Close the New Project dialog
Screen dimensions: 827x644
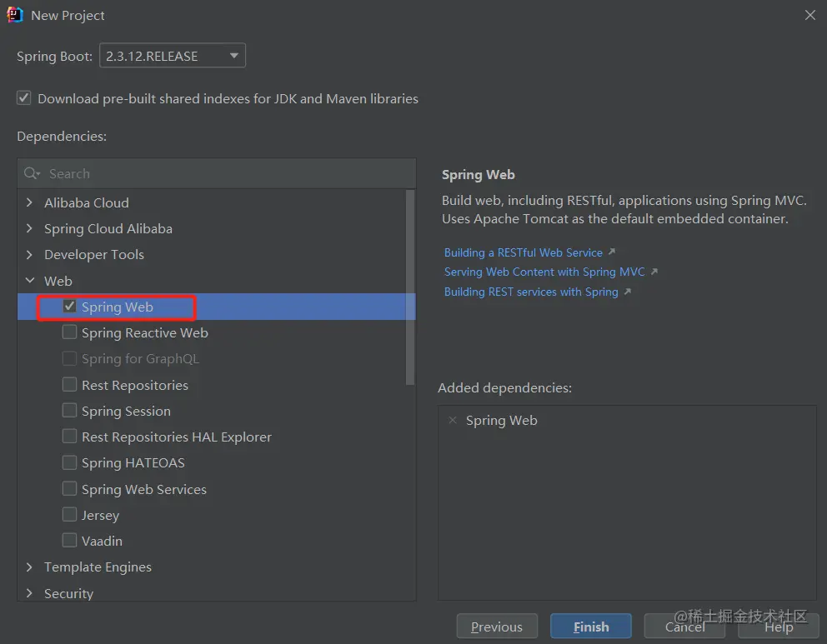tap(810, 15)
